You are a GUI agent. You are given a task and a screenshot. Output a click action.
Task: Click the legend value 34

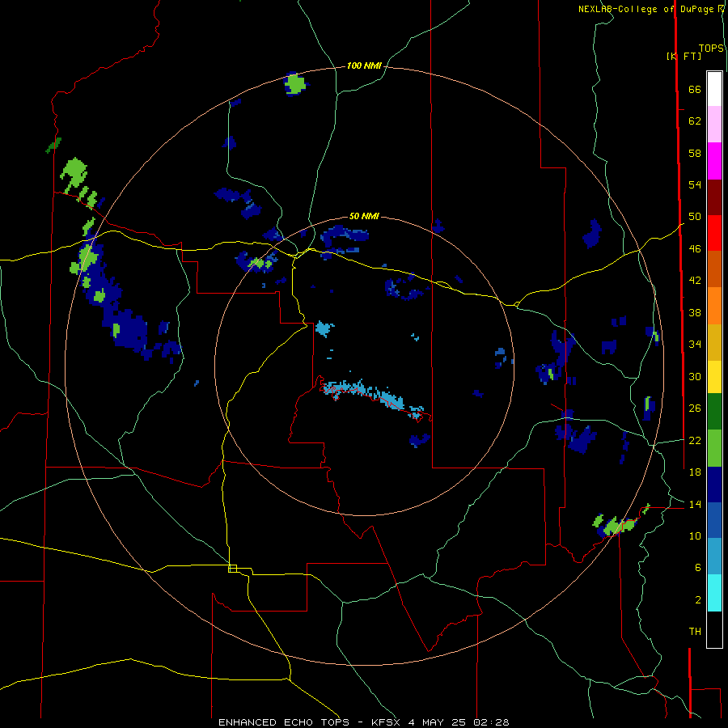[x=695, y=345]
